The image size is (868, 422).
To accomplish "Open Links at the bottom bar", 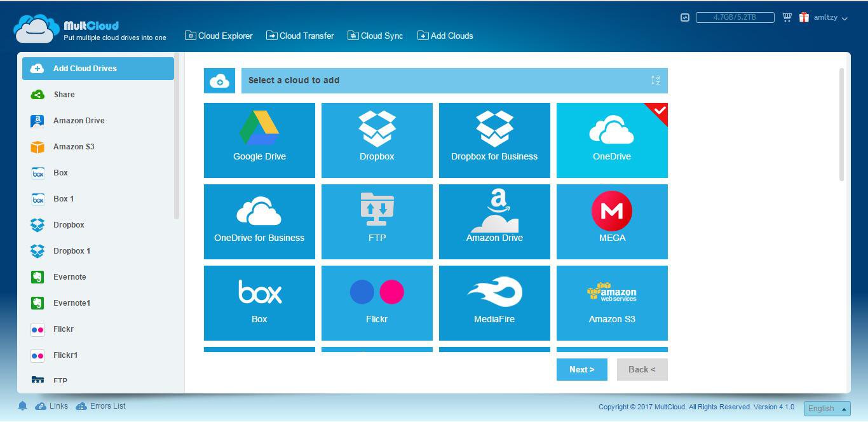I will 51,405.
